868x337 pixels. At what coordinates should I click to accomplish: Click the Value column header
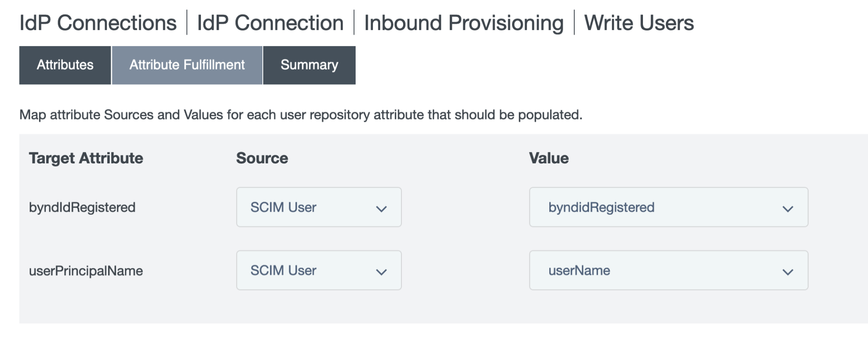(x=548, y=158)
